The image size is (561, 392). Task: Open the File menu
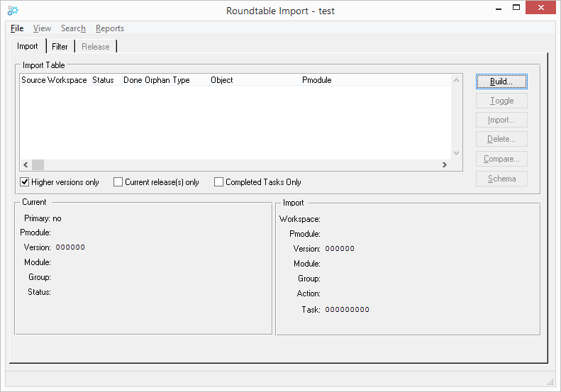17,28
